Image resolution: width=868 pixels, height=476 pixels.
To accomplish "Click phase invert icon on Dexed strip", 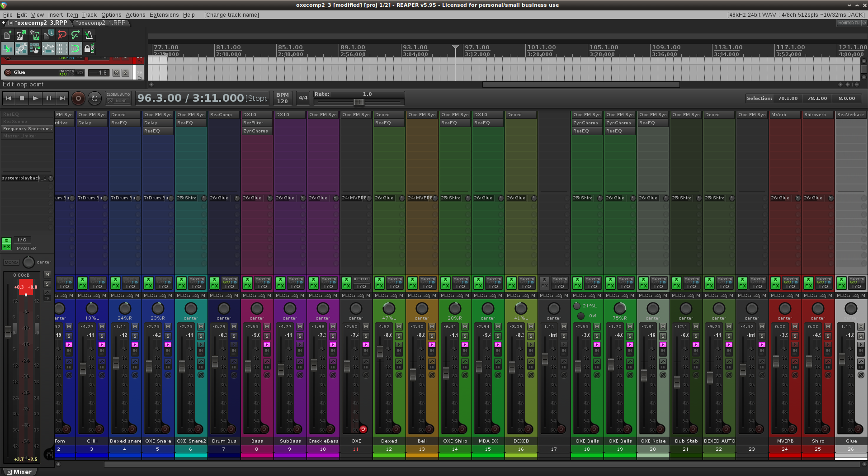I will pos(399,375).
